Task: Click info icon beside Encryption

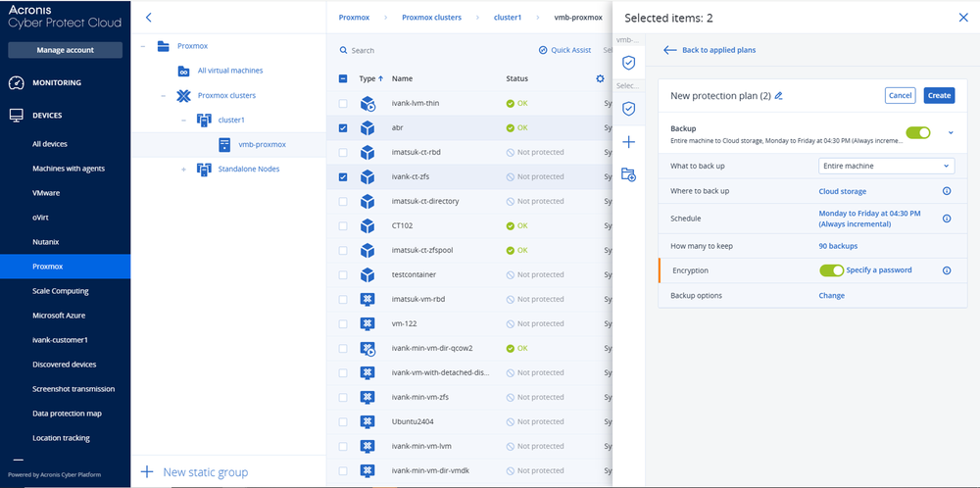Action: click(x=947, y=270)
